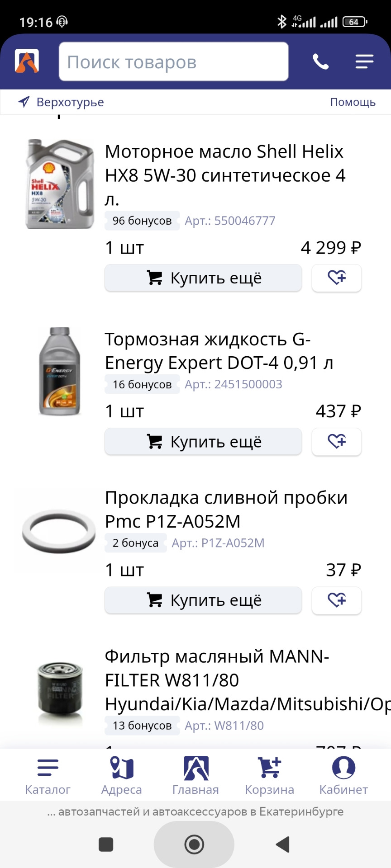Add G-Energy brake fluid to favorites
Screen dimensions: 391x868
click(337, 441)
